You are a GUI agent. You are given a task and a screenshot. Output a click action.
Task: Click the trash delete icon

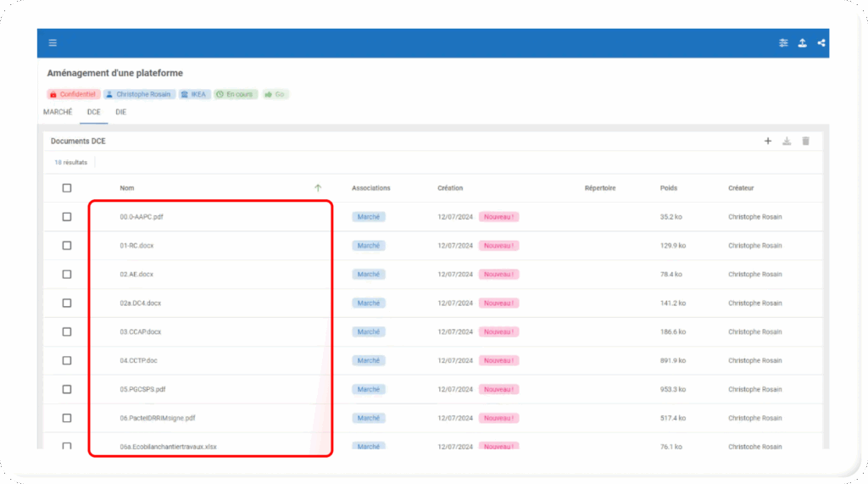(x=805, y=141)
